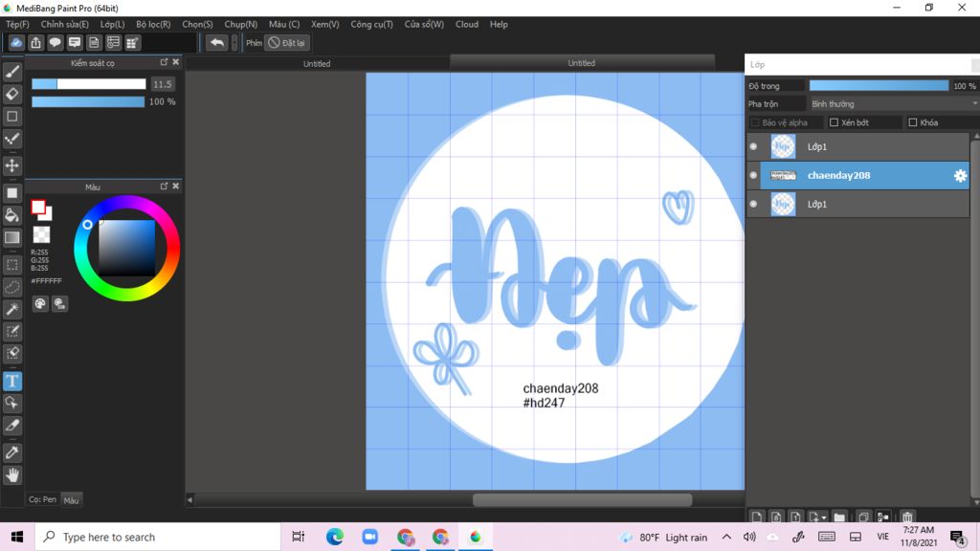Open the color palette icon under hex code
980x551 pixels.
(40, 303)
